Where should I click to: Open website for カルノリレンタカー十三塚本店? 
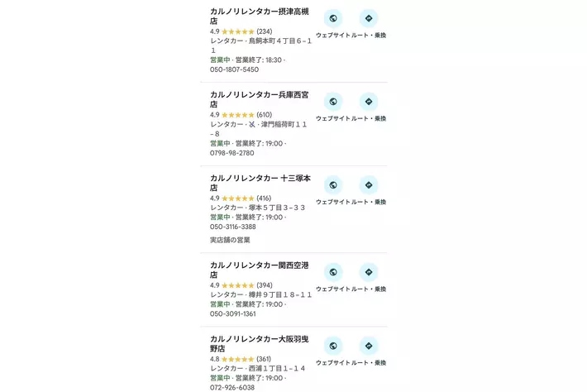coord(332,185)
